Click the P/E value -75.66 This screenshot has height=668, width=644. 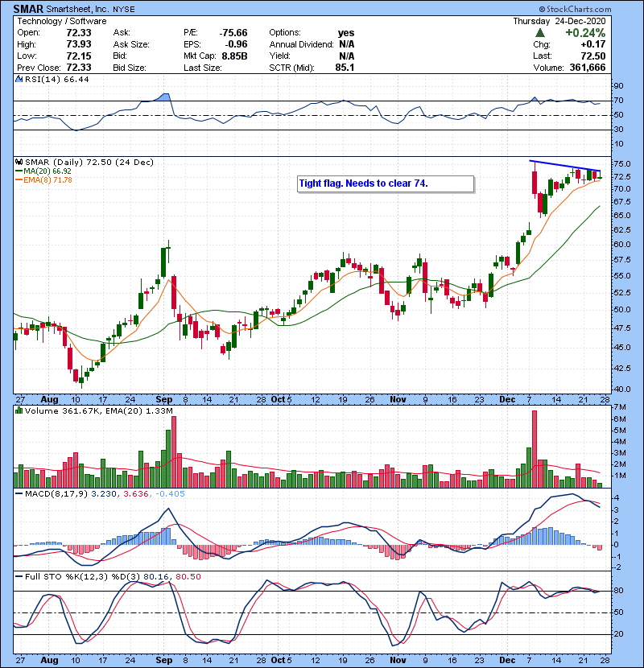tap(233, 33)
